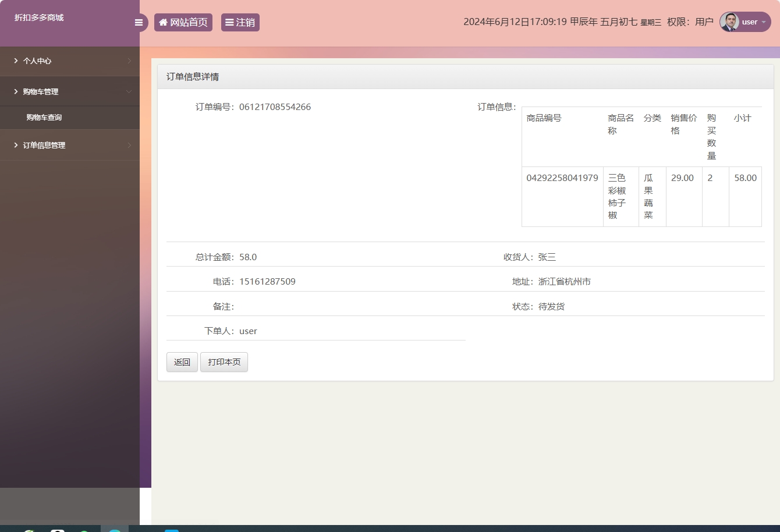Click the user avatar picture
780x532 pixels.
pos(729,22)
